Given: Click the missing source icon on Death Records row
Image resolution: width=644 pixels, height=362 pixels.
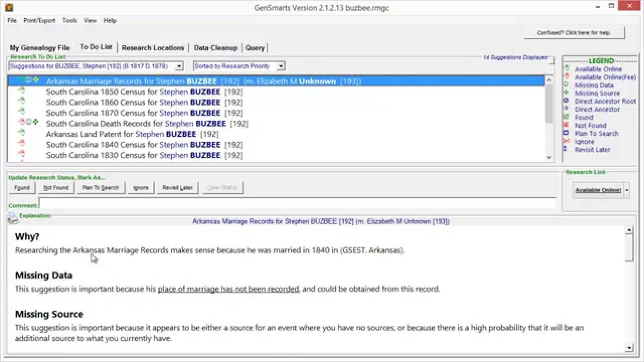Looking at the screenshot, I should (x=36, y=122).
